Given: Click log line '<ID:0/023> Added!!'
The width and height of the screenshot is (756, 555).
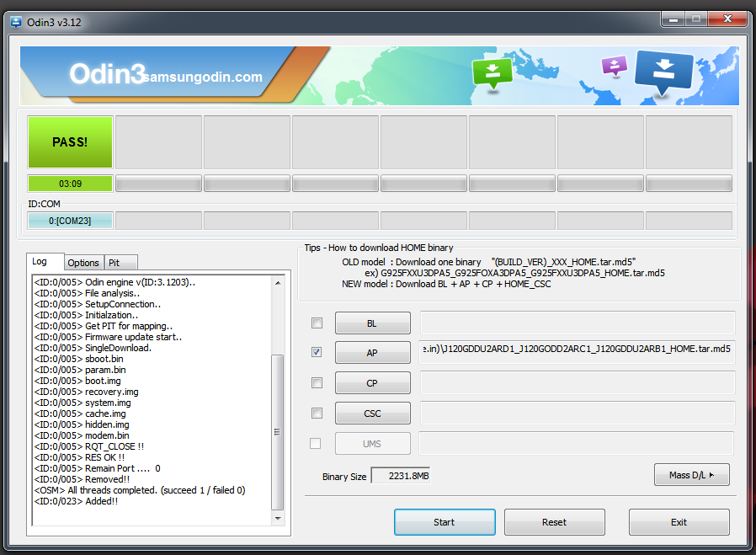Looking at the screenshot, I should pos(76,501).
